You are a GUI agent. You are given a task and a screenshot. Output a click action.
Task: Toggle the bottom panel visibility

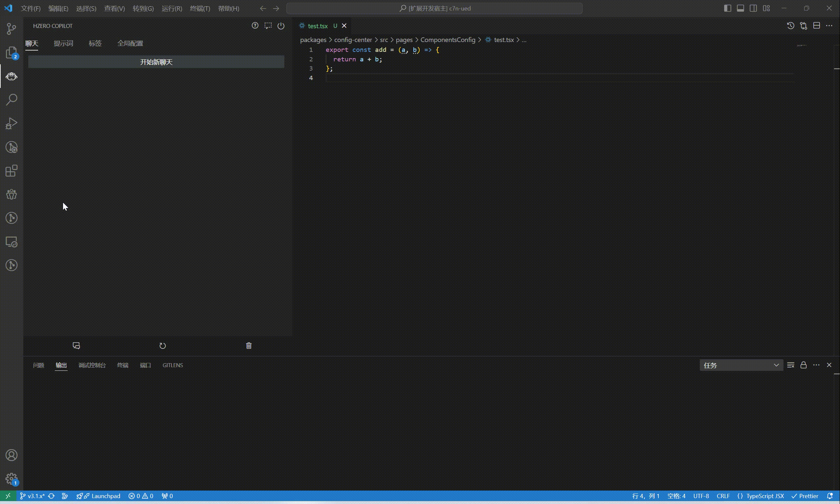point(741,8)
